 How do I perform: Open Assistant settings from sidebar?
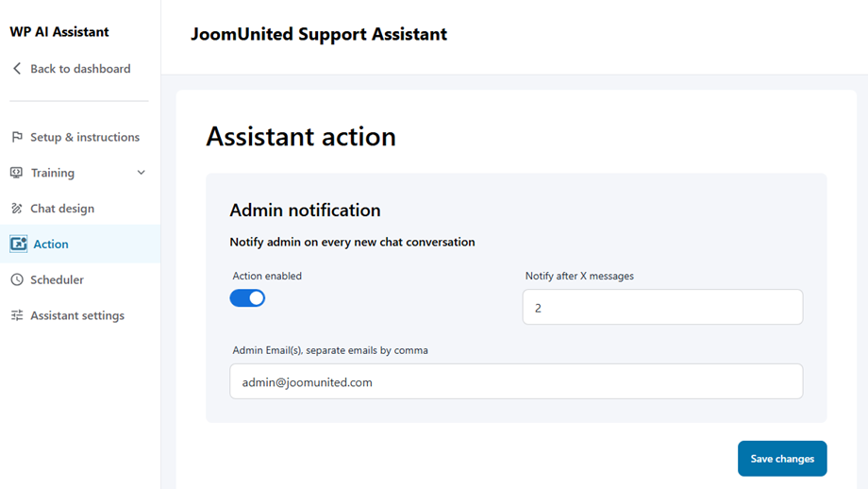[77, 315]
